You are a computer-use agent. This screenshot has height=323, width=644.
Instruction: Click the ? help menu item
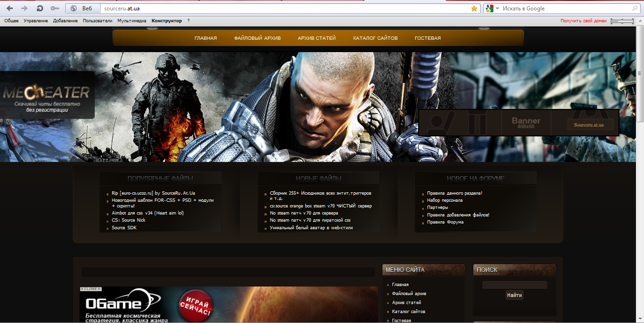pos(188,21)
